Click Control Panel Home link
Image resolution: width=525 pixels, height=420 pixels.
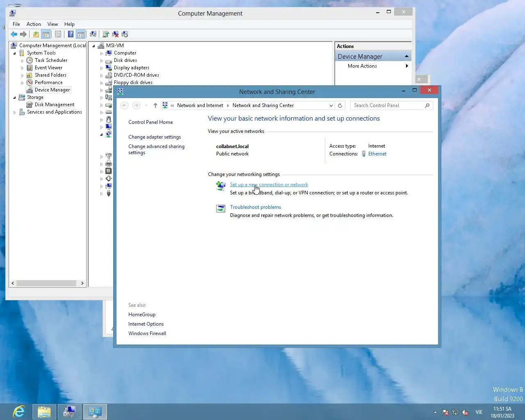151,122
